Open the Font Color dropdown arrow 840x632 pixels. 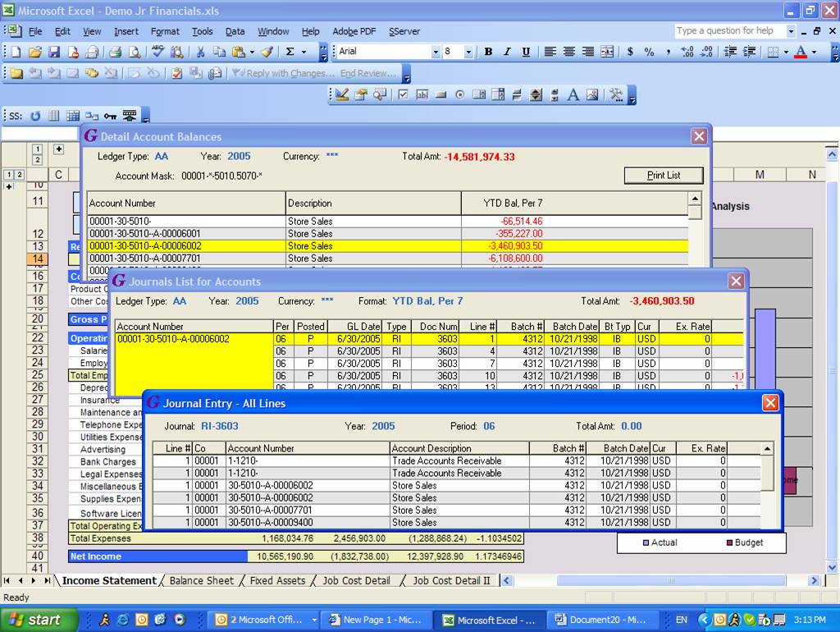pyautogui.click(x=815, y=52)
